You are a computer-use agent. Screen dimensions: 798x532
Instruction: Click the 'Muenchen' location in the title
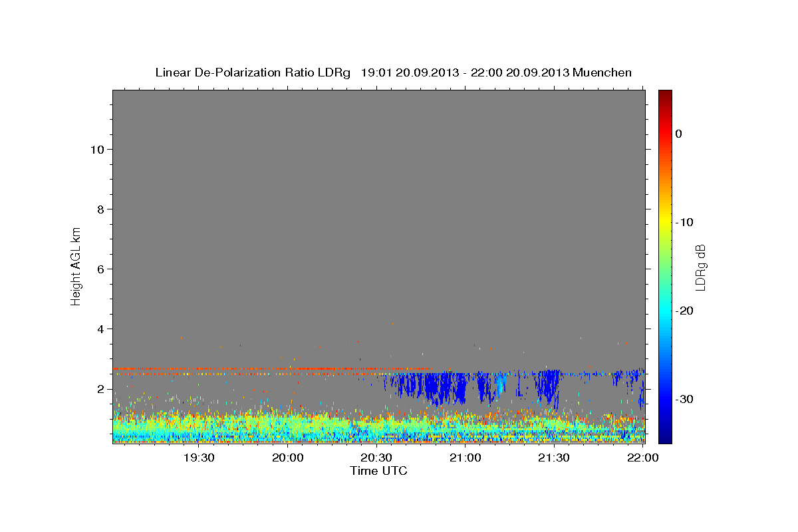602,72
